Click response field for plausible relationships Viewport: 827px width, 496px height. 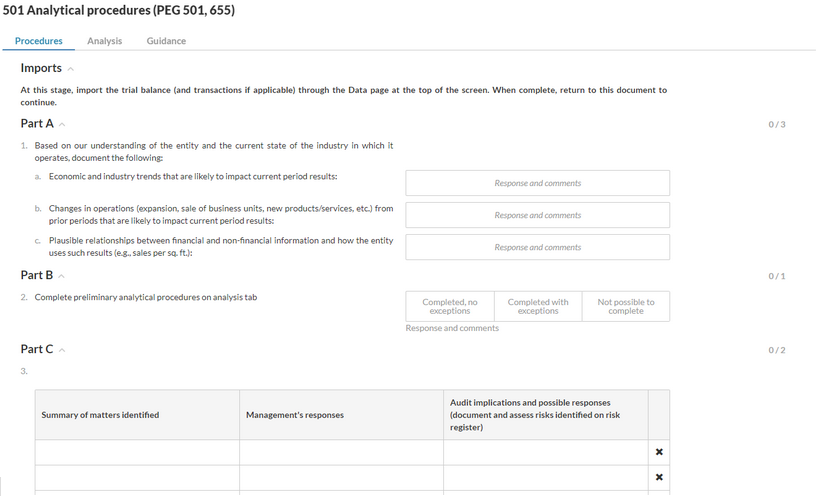pyautogui.click(x=537, y=247)
